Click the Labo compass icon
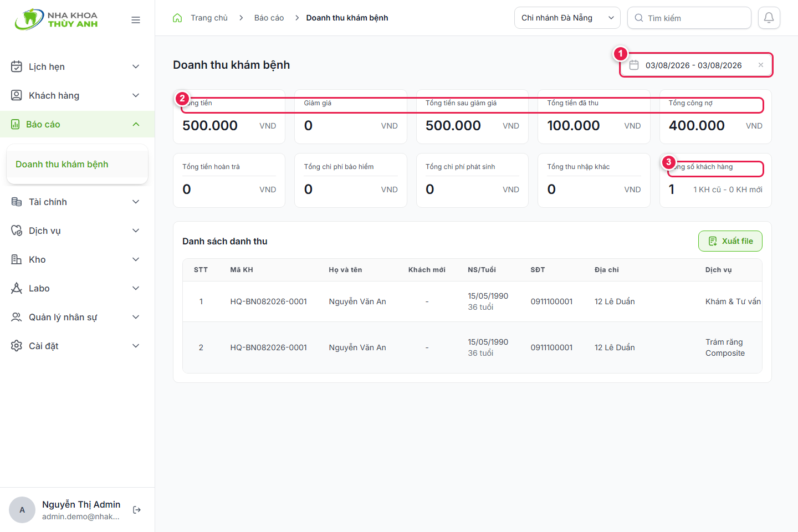Screen dimensions: 798x532 pyautogui.click(x=17, y=288)
